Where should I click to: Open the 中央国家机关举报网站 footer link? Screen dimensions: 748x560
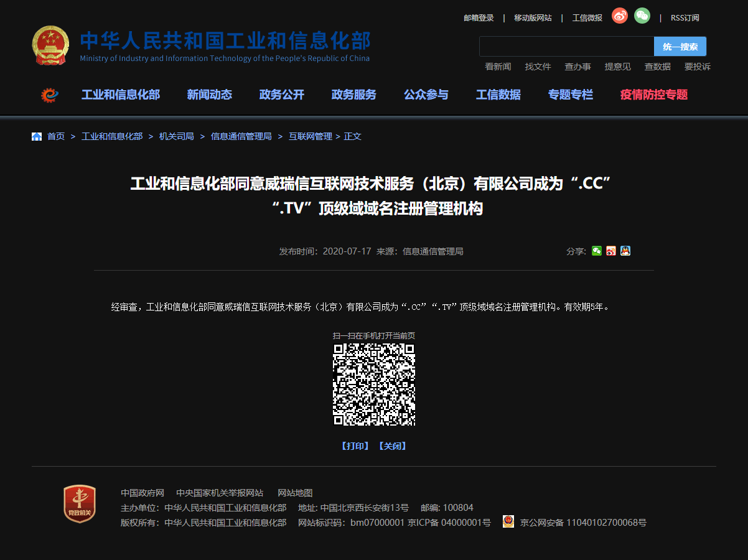(x=220, y=493)
